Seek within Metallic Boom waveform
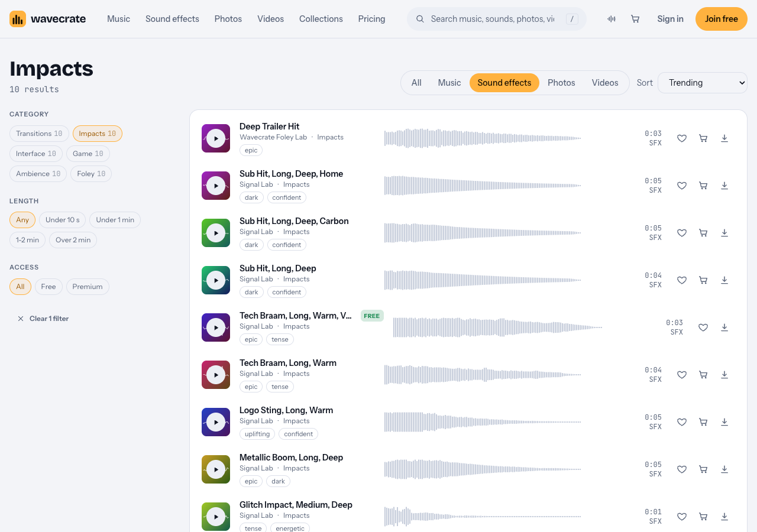Screen dimensions: 757x532 point(483,469)
